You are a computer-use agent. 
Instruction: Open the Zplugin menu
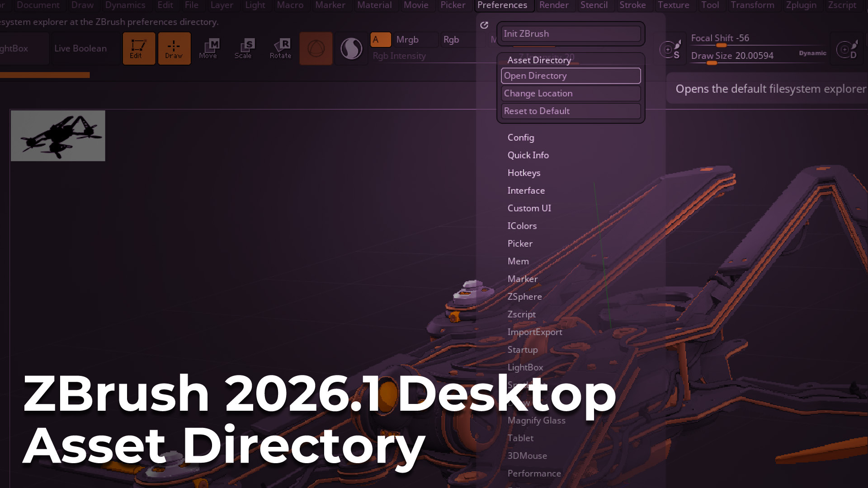point(801,5)
